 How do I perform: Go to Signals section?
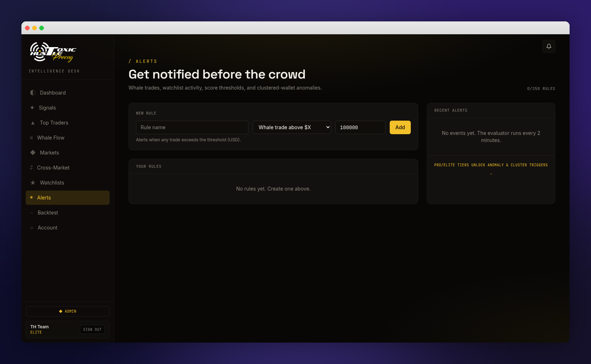coord(67,108)
